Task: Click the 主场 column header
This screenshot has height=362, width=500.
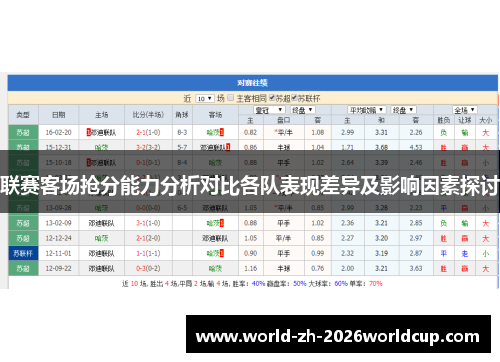Action: (102, 115)
